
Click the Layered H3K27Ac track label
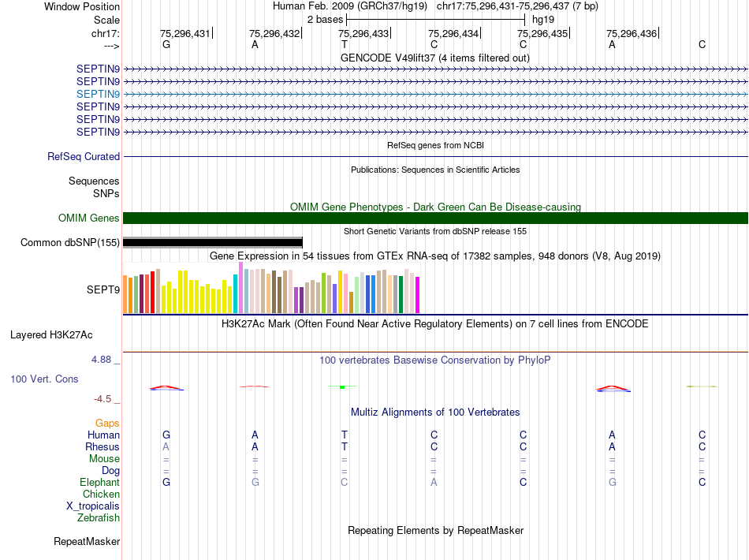(51, 335)
